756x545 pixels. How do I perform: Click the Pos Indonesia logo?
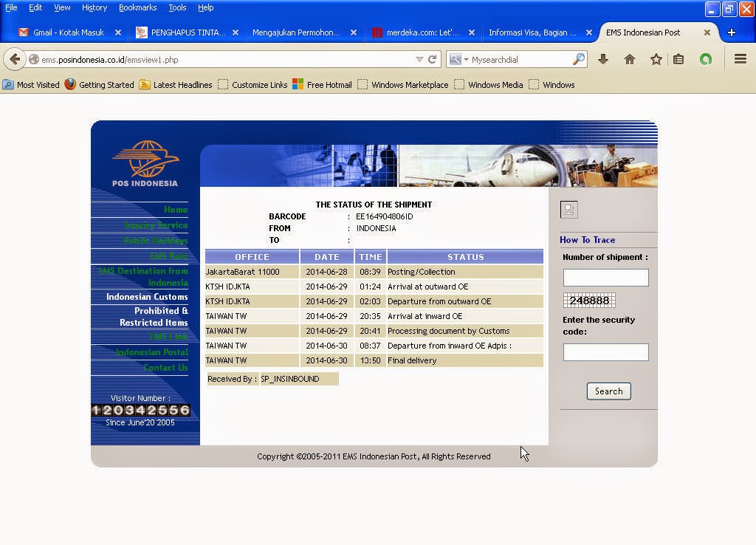pos(145,163)
